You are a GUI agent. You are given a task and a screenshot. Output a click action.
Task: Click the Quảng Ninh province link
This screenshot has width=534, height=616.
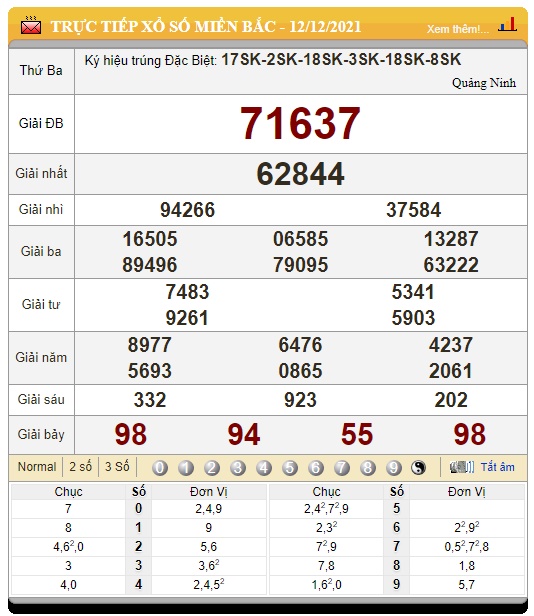click(x=484, y=83)
